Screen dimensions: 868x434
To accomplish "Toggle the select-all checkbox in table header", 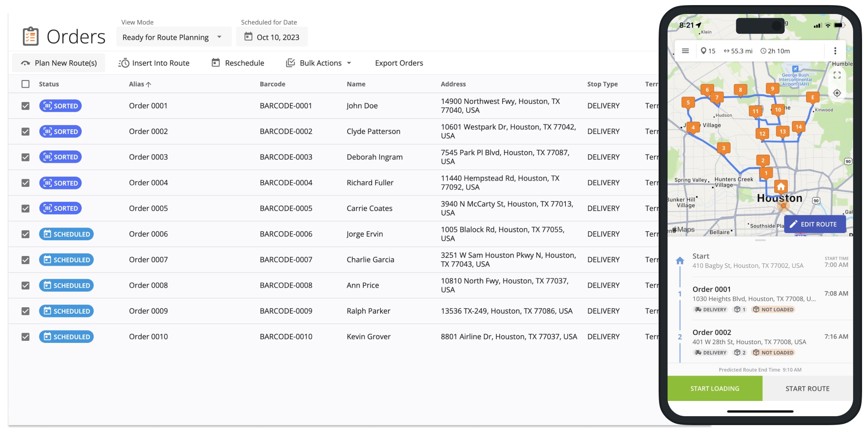I will 25,84.
